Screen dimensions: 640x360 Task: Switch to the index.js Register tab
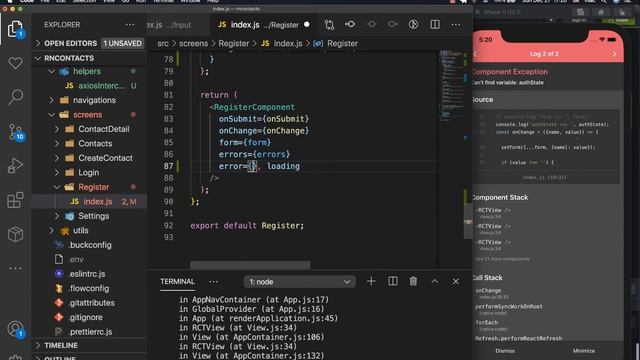click(263, 25)
